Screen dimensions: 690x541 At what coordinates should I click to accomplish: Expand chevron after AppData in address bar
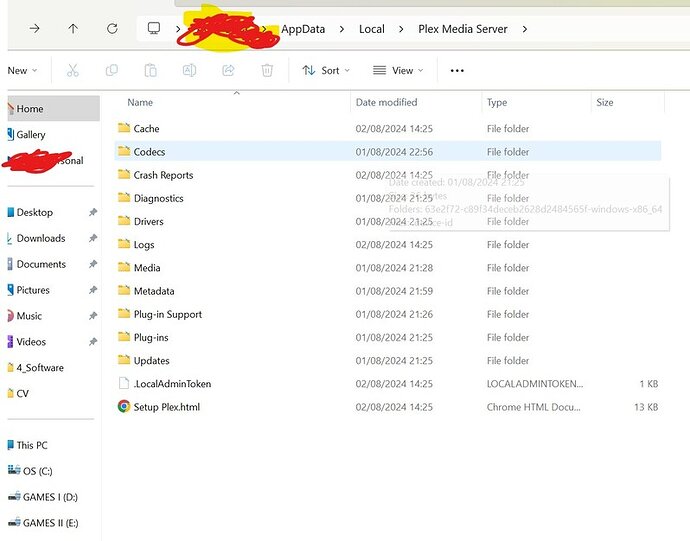click(x=342, y=29)
